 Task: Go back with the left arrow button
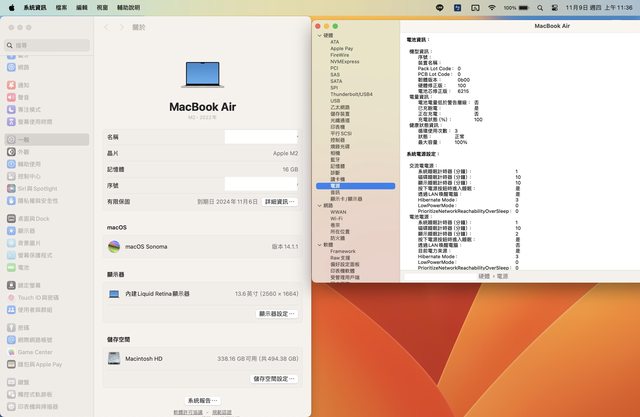[x=107, y=28]
